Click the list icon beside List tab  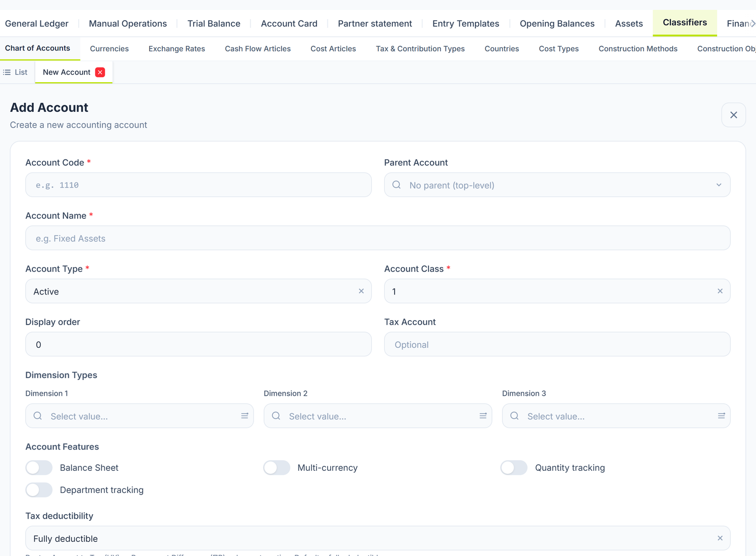pos(7,72)
